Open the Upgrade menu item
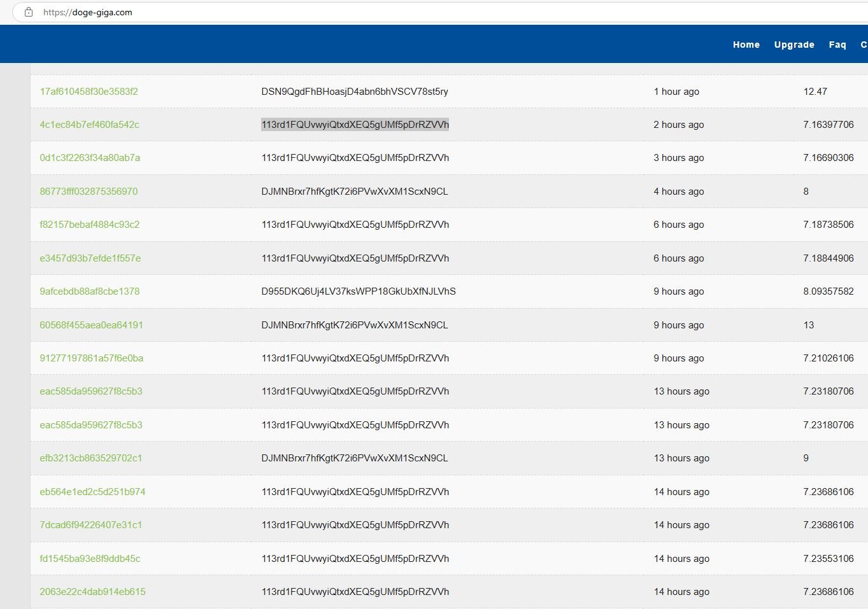 pos(793,45)
